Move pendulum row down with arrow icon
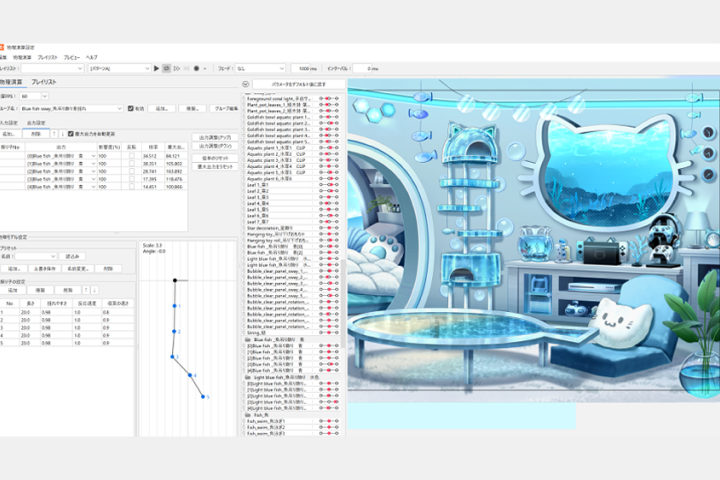The image size is (720, 480). (94, 290)
